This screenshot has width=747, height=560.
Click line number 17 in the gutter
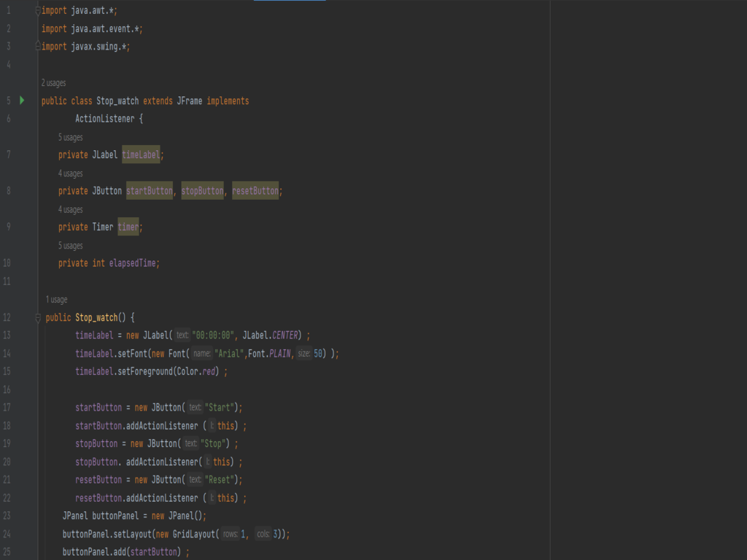click(7, 408)
